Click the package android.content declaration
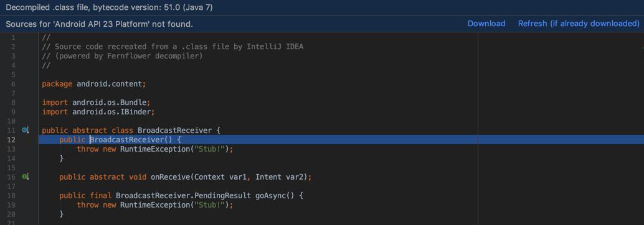The width and height of the screenshot is (644, 225). (94, 84)
